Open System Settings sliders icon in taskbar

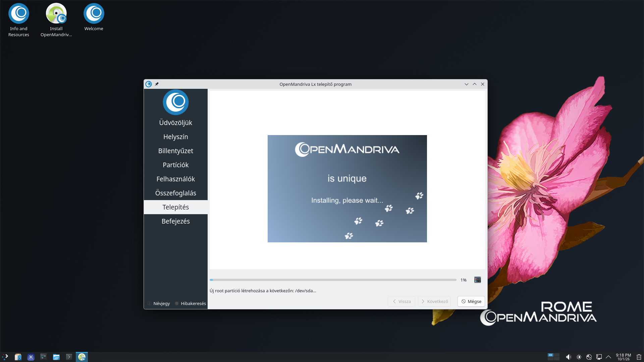point(44,357)
